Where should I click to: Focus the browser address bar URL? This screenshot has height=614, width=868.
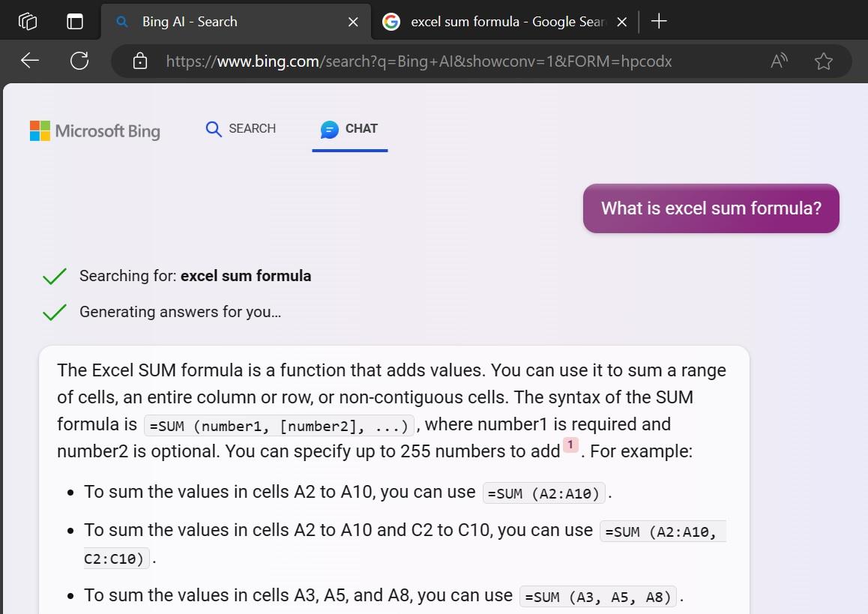pyautogui.click(x=418, y=61)
